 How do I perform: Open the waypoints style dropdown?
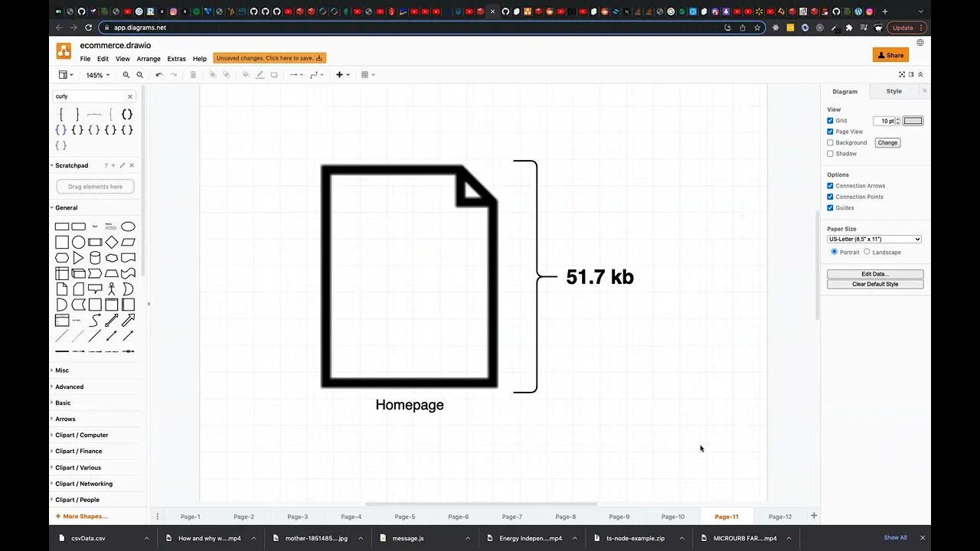317,75
